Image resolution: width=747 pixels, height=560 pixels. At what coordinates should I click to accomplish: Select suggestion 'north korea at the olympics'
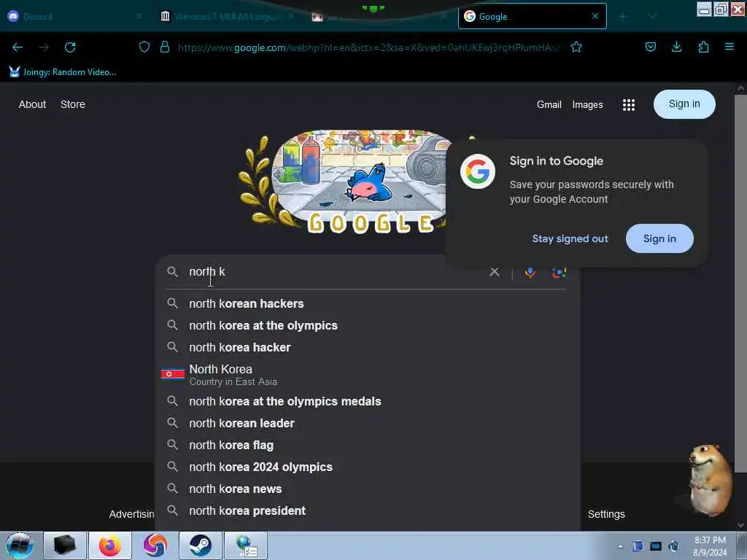368,325
